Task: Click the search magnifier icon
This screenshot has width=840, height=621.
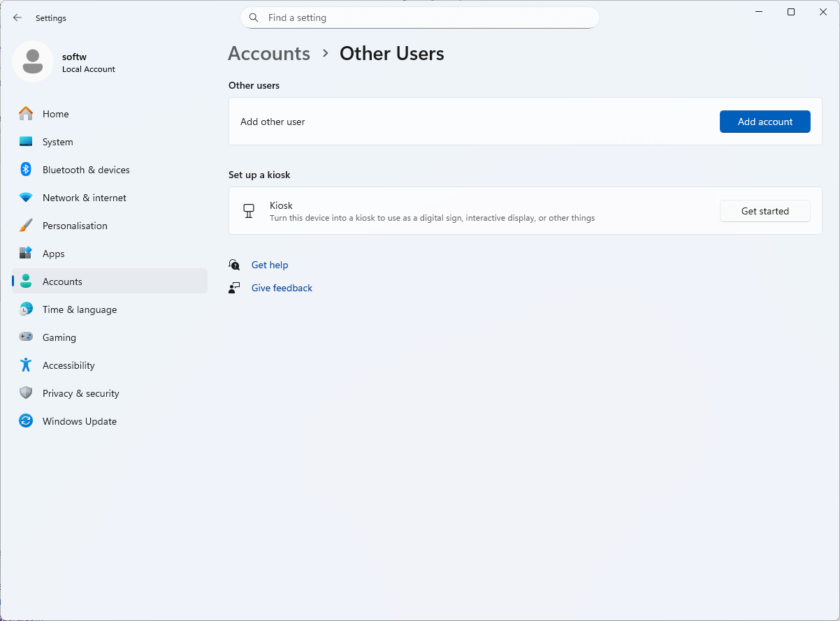Action: click(254, 17)
